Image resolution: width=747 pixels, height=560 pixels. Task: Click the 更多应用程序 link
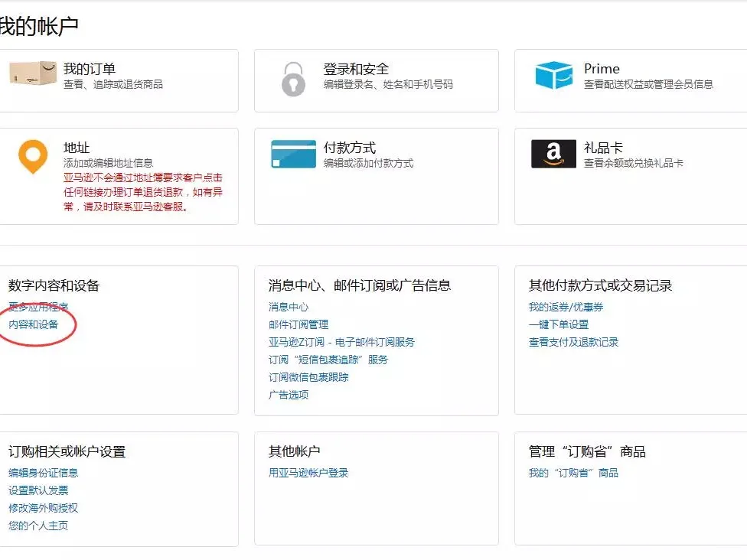pyautogui.click(x=38, y=307)
